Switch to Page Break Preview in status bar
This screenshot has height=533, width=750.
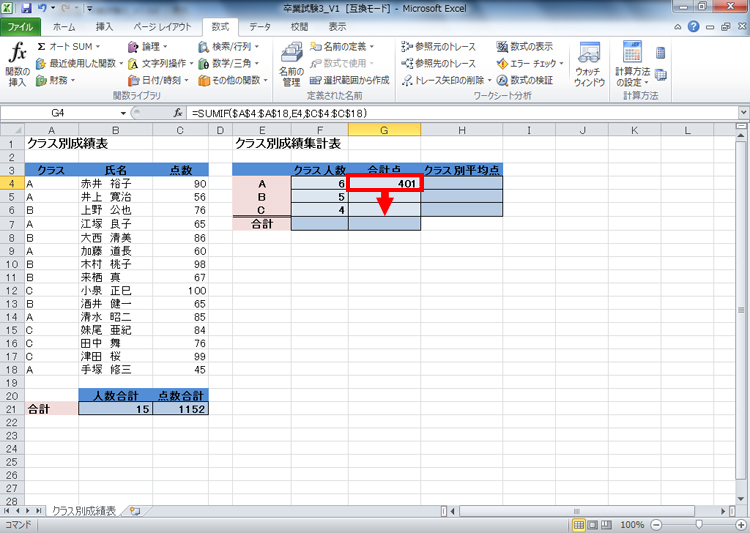click(606, 525)
